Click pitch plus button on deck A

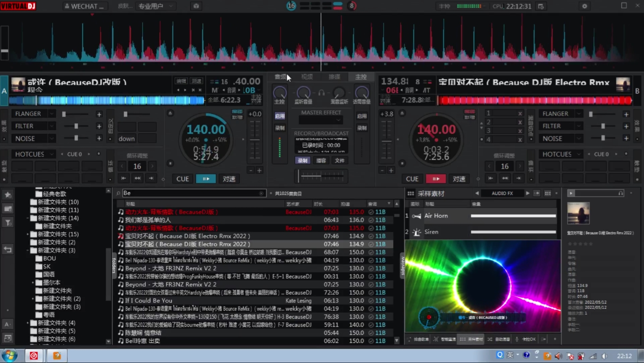[259, 170]
